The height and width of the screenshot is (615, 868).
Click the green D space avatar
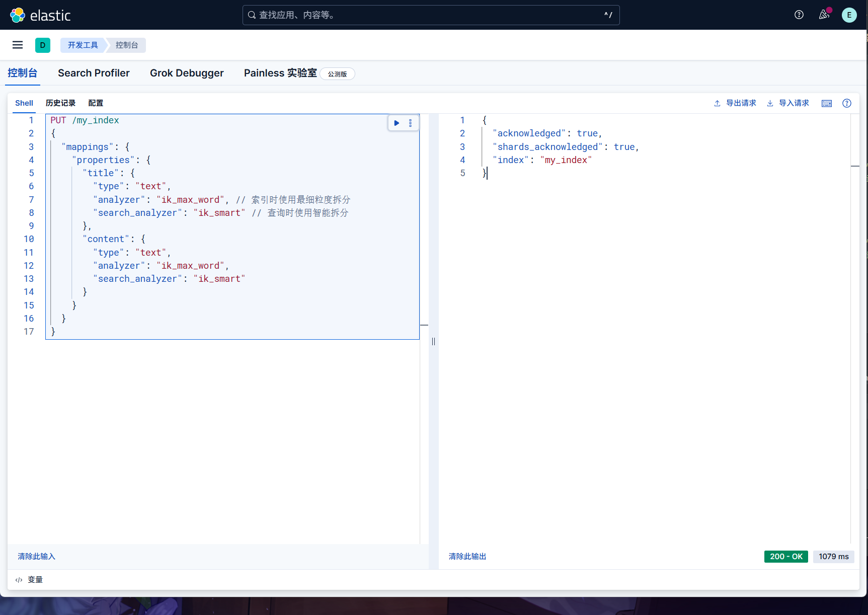pyautogui.click(x=43, y=45)
